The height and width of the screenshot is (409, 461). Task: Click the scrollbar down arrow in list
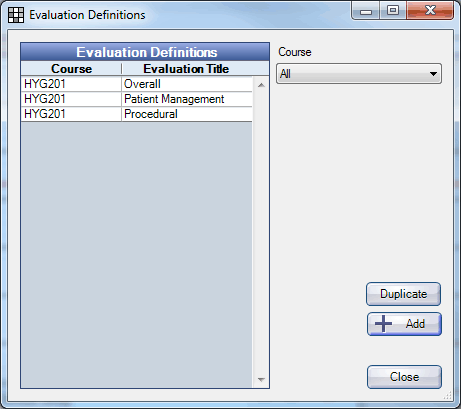[261, 379]
